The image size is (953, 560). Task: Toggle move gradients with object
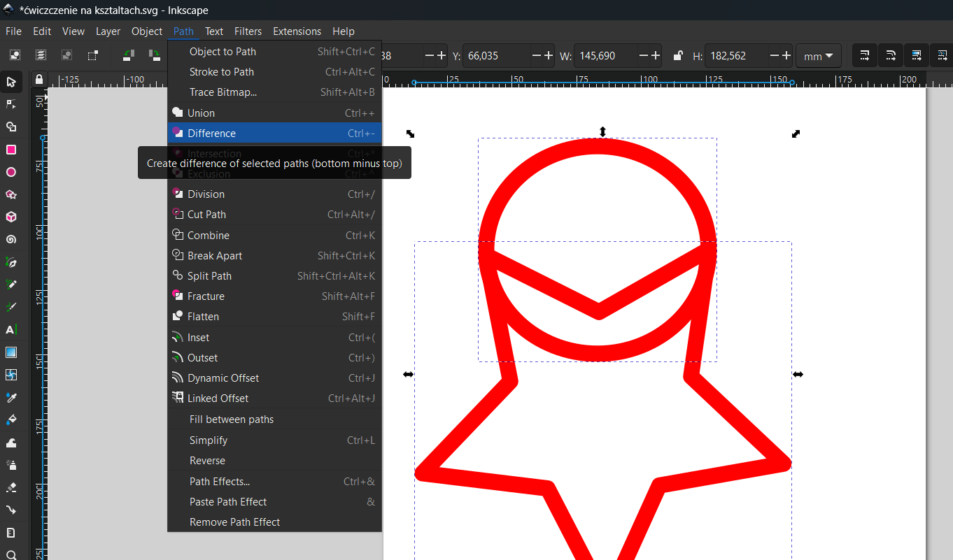917,55
